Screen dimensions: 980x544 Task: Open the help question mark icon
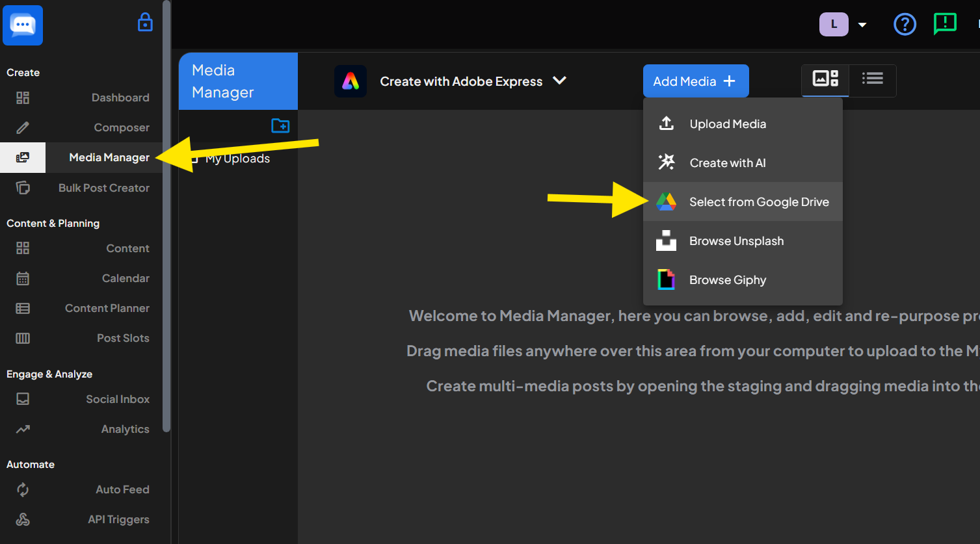pyautogui.click(x=905, y=25)
